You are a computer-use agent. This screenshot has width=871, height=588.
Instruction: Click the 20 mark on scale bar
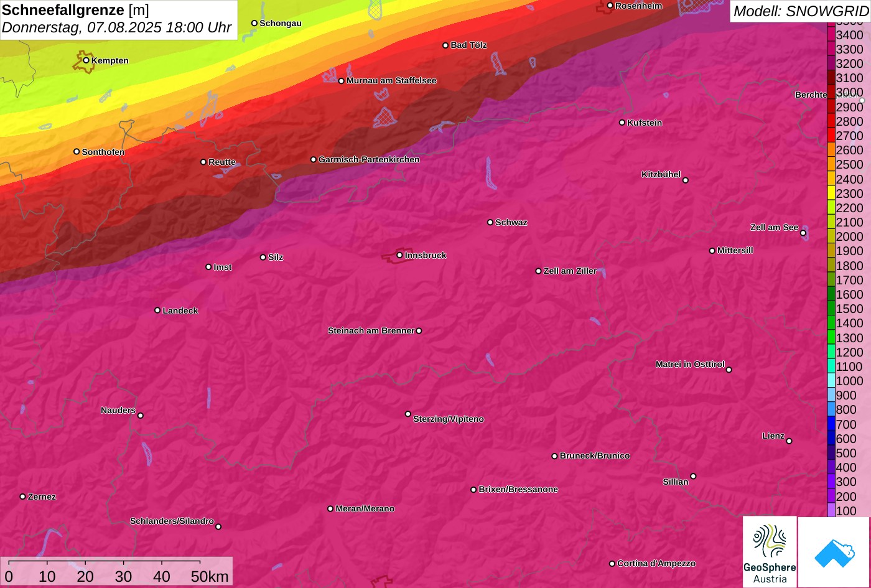[85, 577]
